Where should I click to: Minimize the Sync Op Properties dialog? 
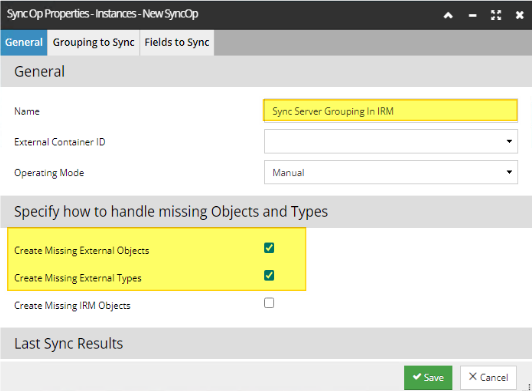(x=472, y=15)
